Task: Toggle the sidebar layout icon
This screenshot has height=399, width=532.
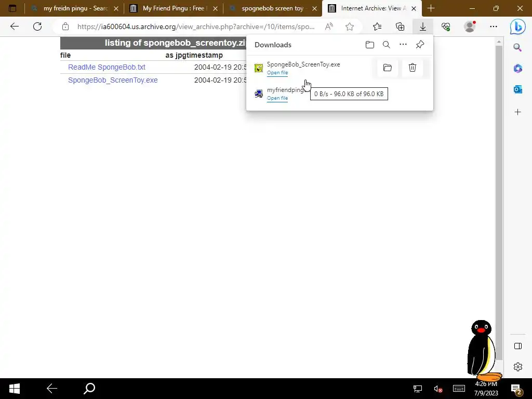Action: pos(518,346)
